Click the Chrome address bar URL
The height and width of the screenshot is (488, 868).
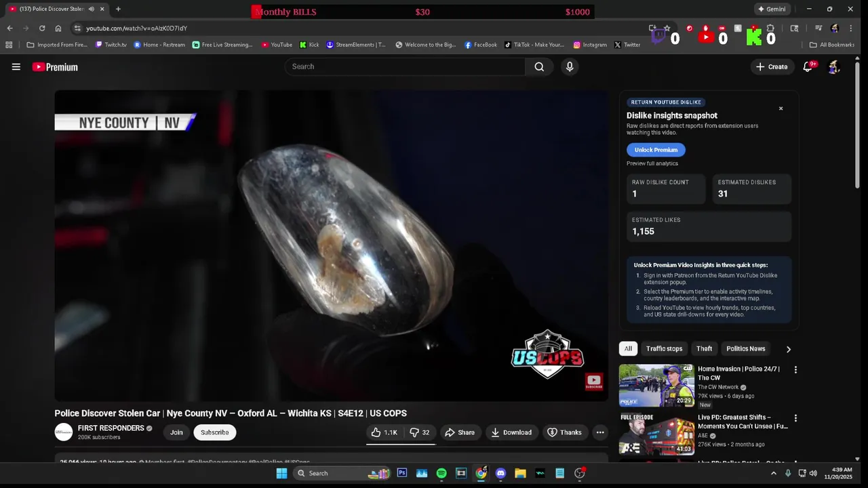point(136,28)
